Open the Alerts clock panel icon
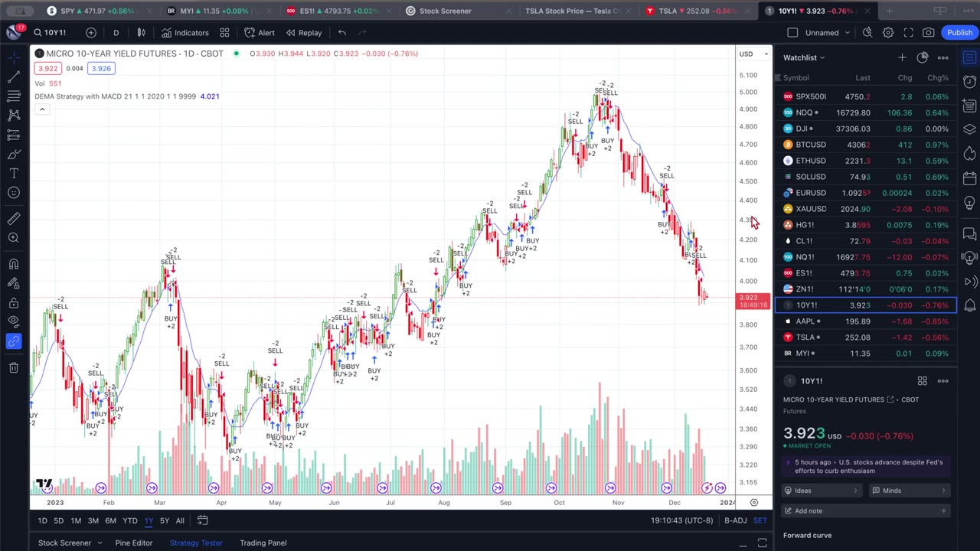 coord(969,82)
